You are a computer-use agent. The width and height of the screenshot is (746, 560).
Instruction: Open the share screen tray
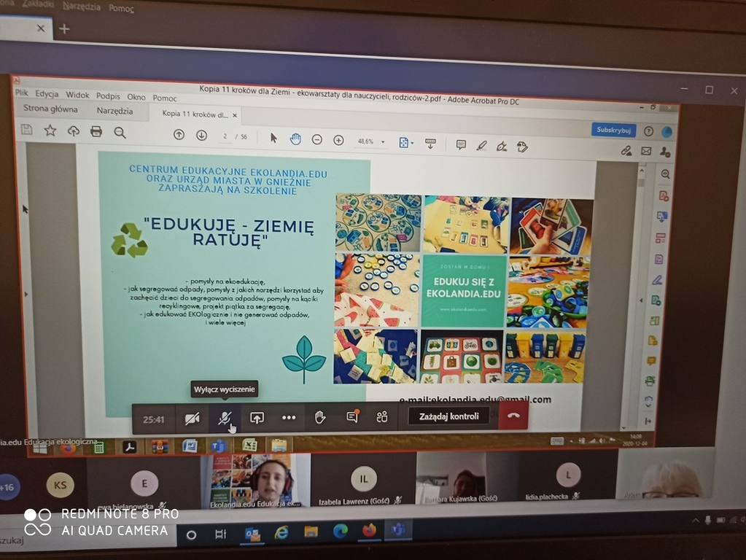coord(257,418)
